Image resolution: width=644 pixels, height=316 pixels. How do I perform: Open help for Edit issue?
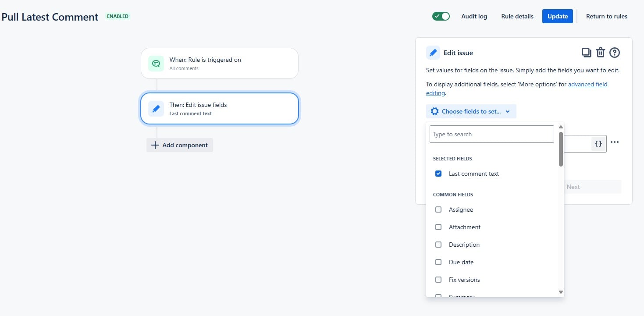point(615,53)
